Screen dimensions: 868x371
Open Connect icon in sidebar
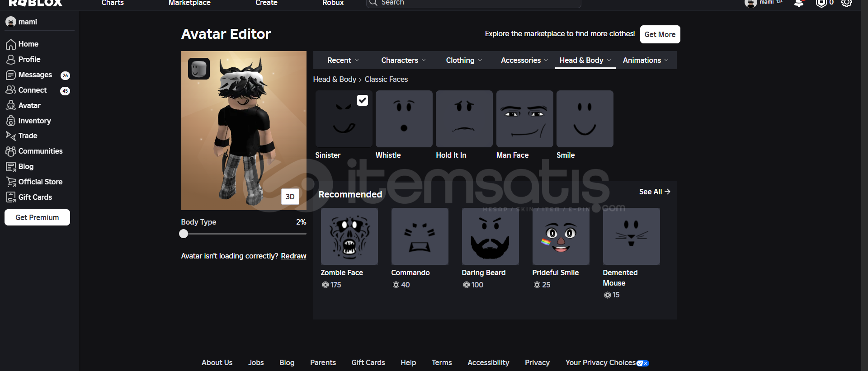11,90
